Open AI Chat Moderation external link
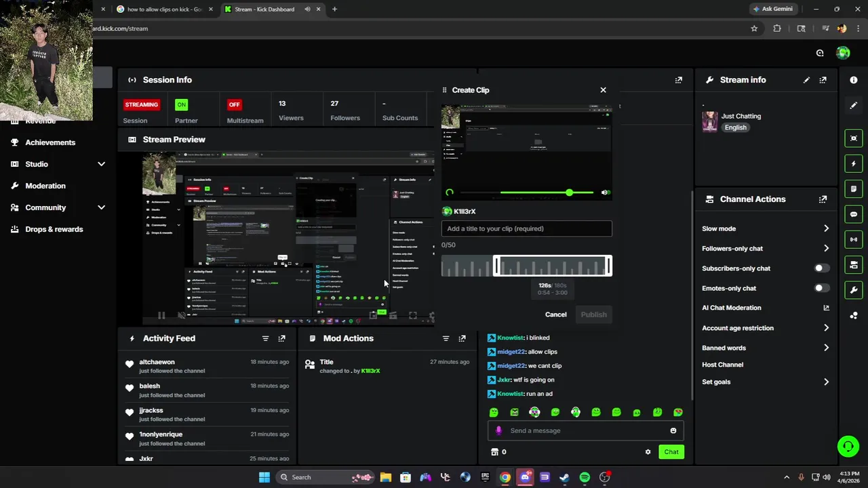The width and height of the screenshot is (868, 488). click(826, 308)
